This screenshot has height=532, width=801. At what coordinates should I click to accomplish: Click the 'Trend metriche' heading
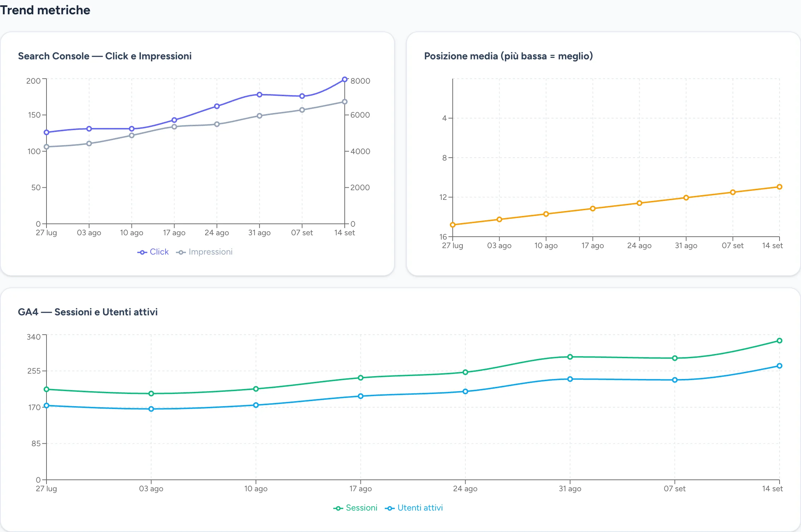(45, 10)
